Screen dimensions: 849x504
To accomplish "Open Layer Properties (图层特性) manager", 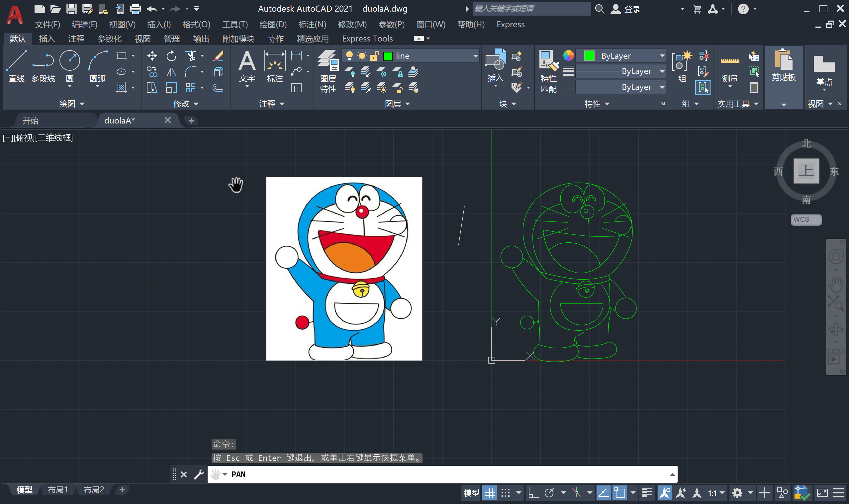I will [x=328, y=71].
